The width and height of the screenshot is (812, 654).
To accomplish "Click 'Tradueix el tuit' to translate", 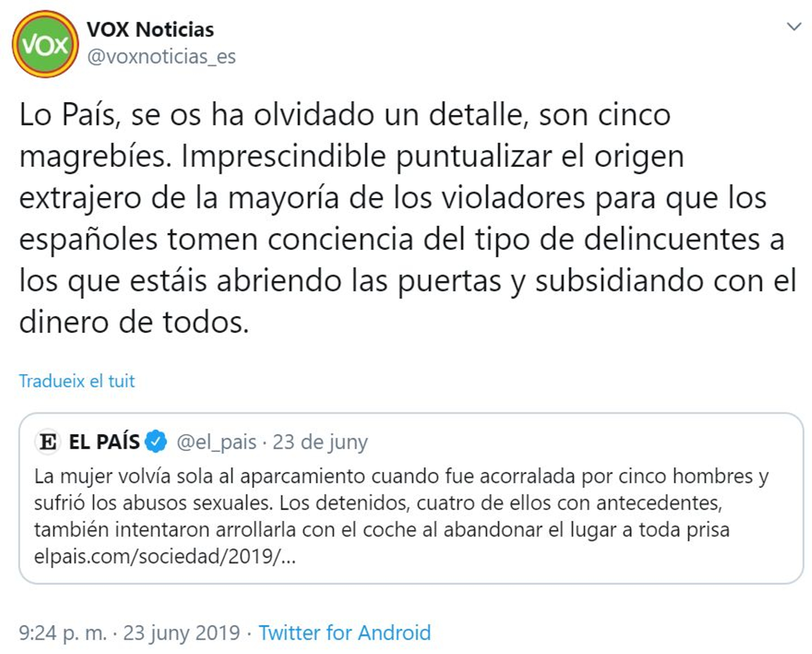I will coord(77,381).
